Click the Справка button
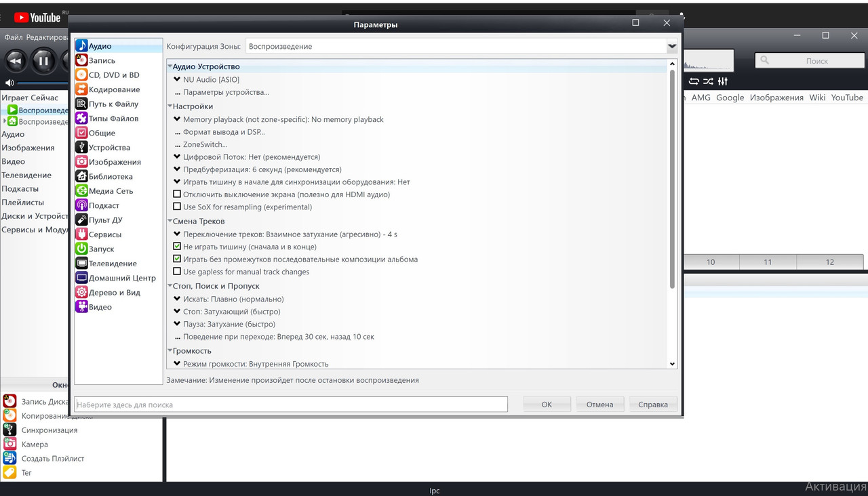Screen dimensions: 868x496 653,404
